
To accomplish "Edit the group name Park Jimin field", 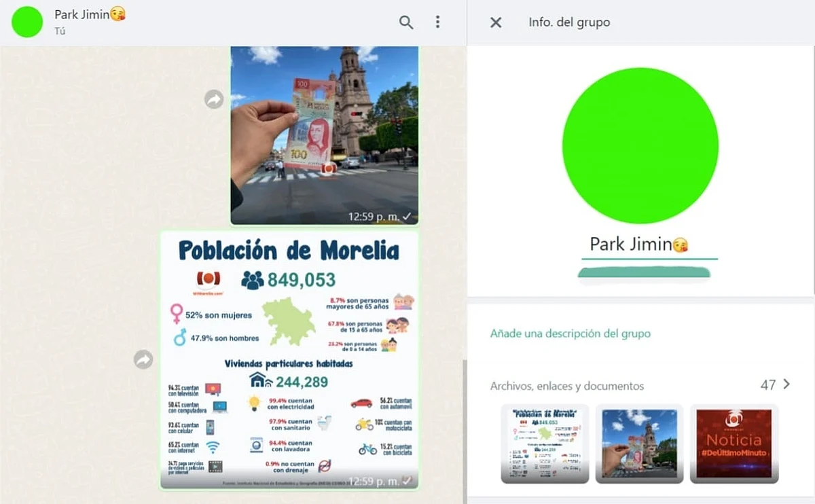I will [x=649, y=245].
